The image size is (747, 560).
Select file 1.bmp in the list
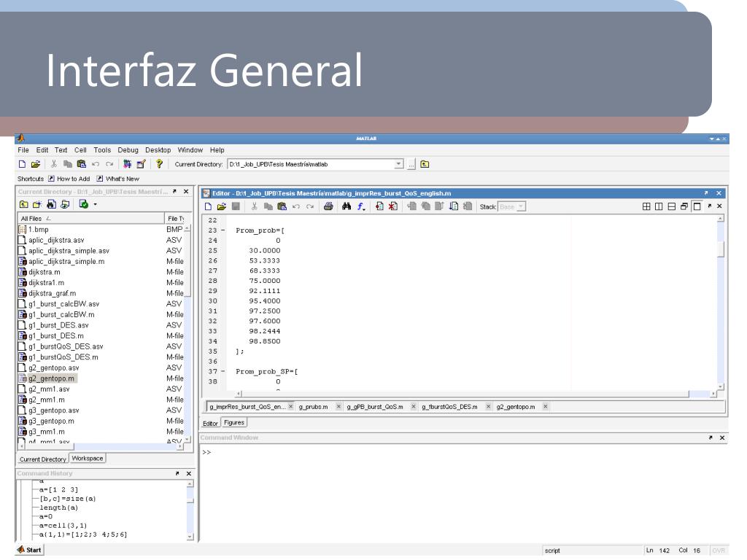pos(38,230)
